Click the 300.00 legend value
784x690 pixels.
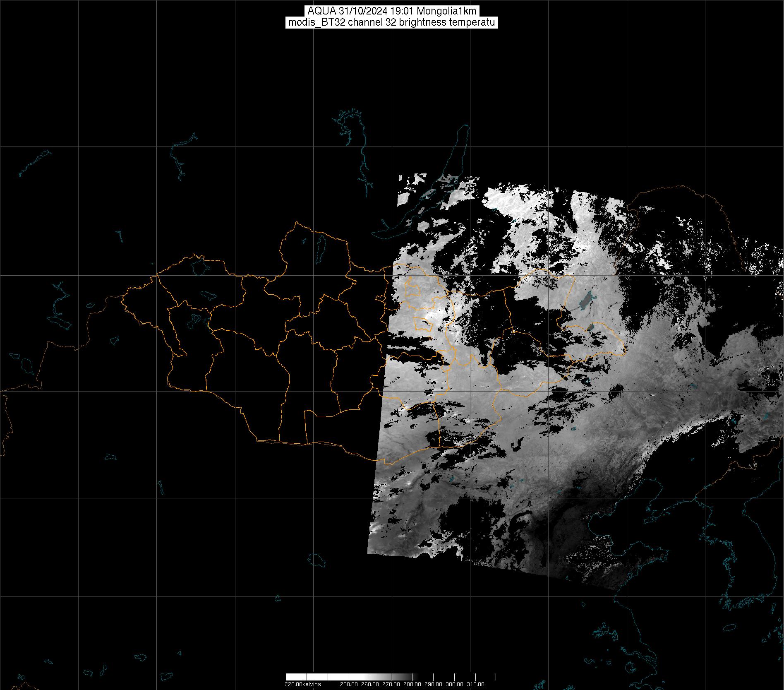coord(455,685)
